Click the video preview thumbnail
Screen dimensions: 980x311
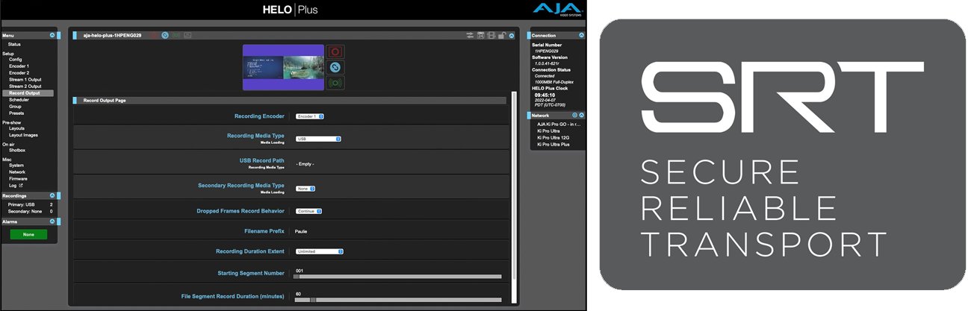283,68
